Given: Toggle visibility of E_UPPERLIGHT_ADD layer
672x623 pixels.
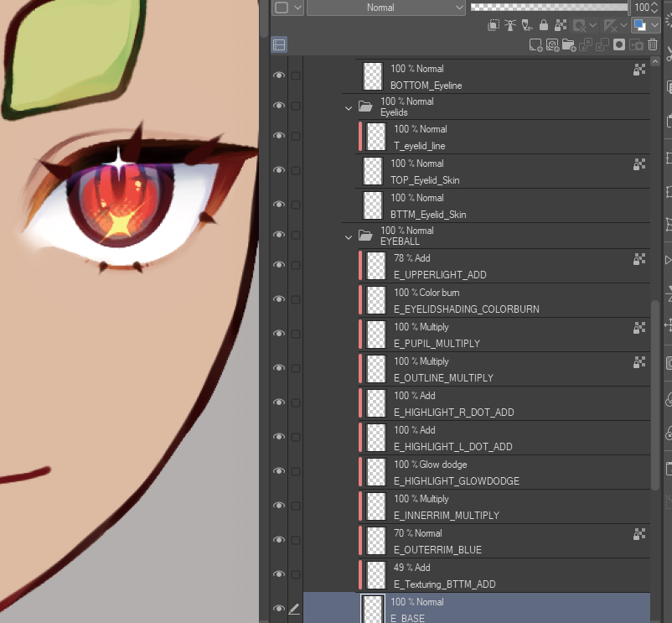Looking at the screenshot, I should (x=279, y=265).
